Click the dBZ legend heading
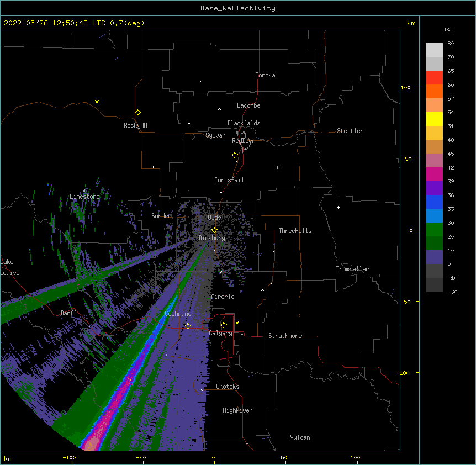 point(447,30)
